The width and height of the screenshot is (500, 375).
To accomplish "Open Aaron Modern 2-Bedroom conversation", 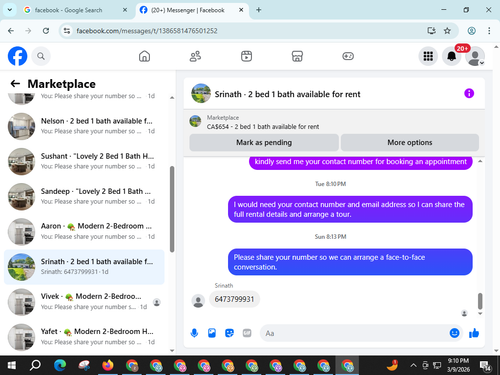I will point(84,232).
